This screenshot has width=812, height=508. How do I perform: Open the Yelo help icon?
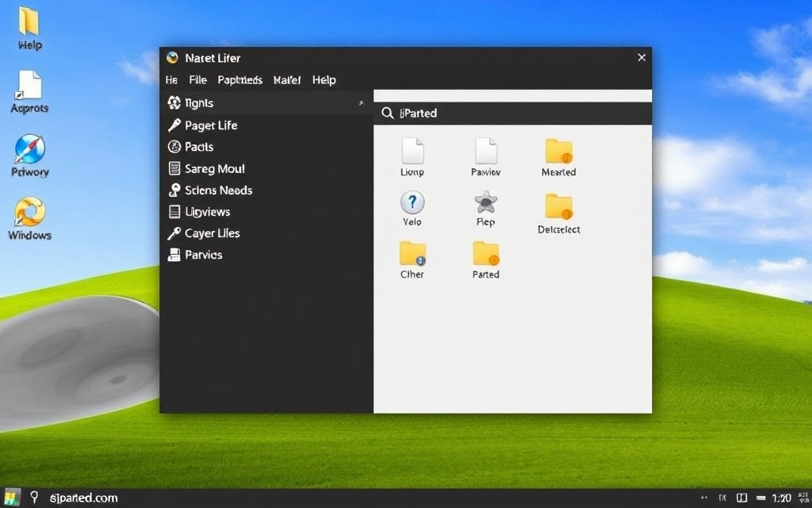point(412,208)
